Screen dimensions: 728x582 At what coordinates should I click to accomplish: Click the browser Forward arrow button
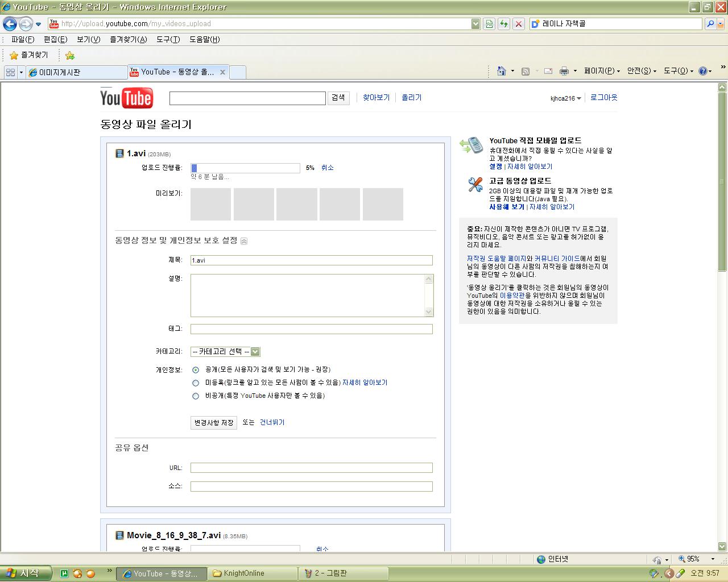tap(26, 24)
